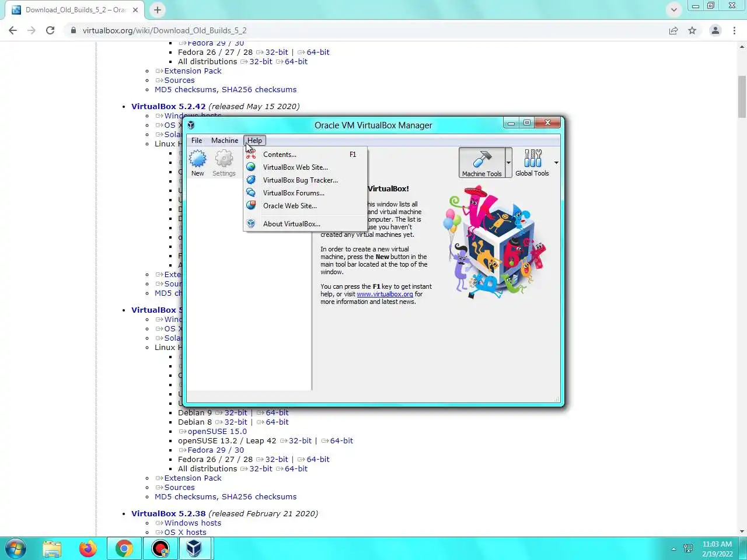Viewport: 747px width, 560px height.
Task: Click the share page icon in Chrome
Action: click(673, 30)
